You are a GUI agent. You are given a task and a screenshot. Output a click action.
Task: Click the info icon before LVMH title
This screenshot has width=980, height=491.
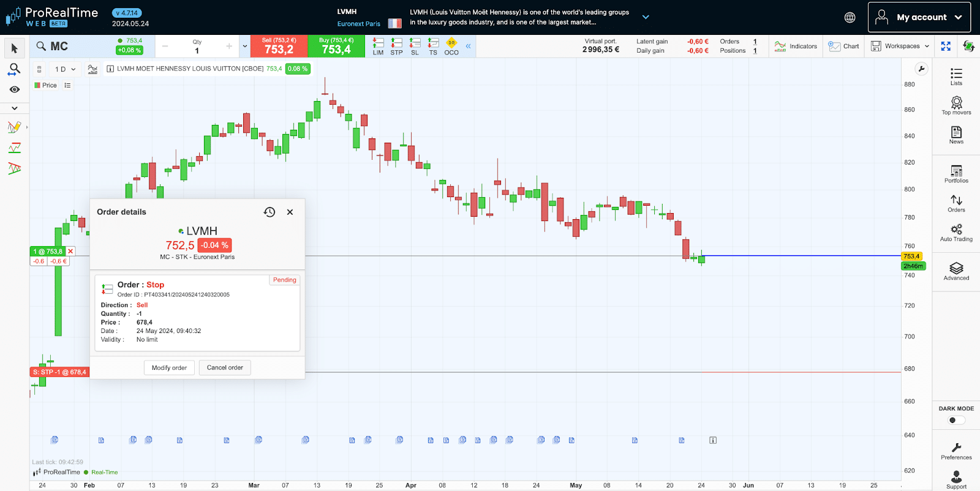coord(110,69)
